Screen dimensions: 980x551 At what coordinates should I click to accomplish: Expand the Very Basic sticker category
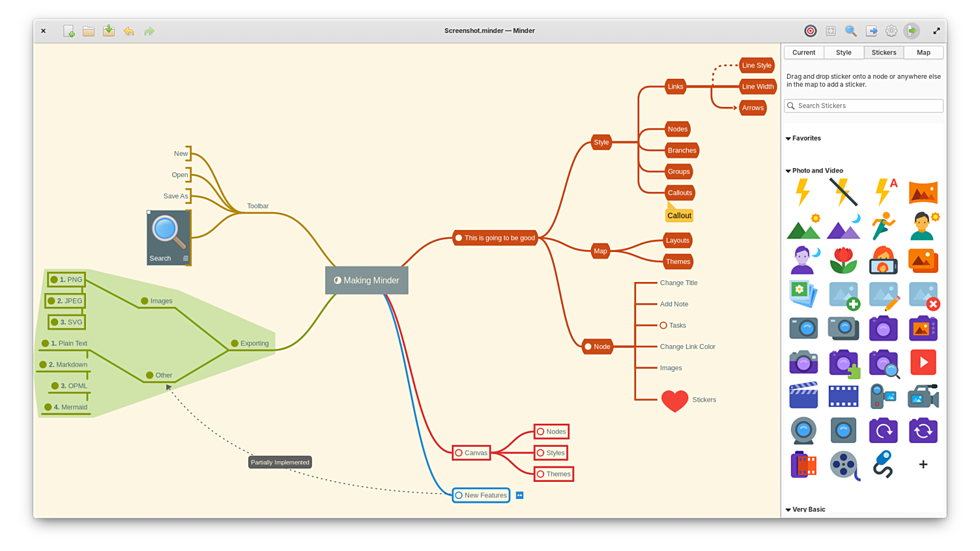tap(788, 510)
